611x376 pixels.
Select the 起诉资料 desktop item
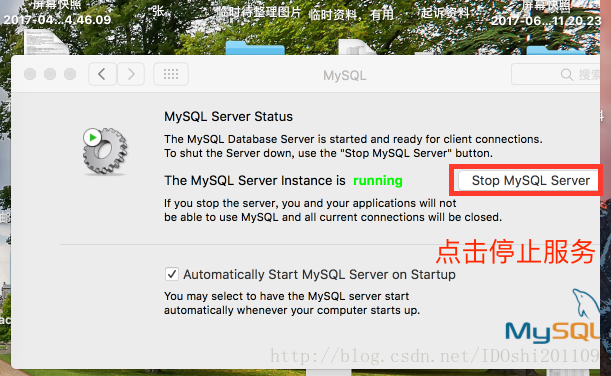coord(445,13)
